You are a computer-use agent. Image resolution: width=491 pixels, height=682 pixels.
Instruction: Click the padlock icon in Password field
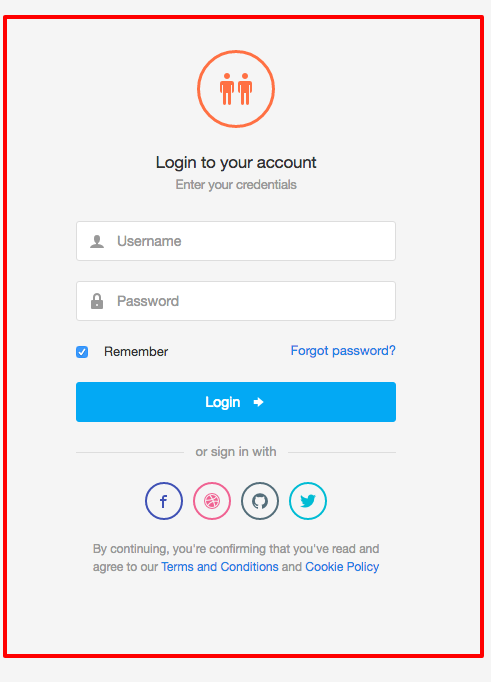tap(97, 301)
